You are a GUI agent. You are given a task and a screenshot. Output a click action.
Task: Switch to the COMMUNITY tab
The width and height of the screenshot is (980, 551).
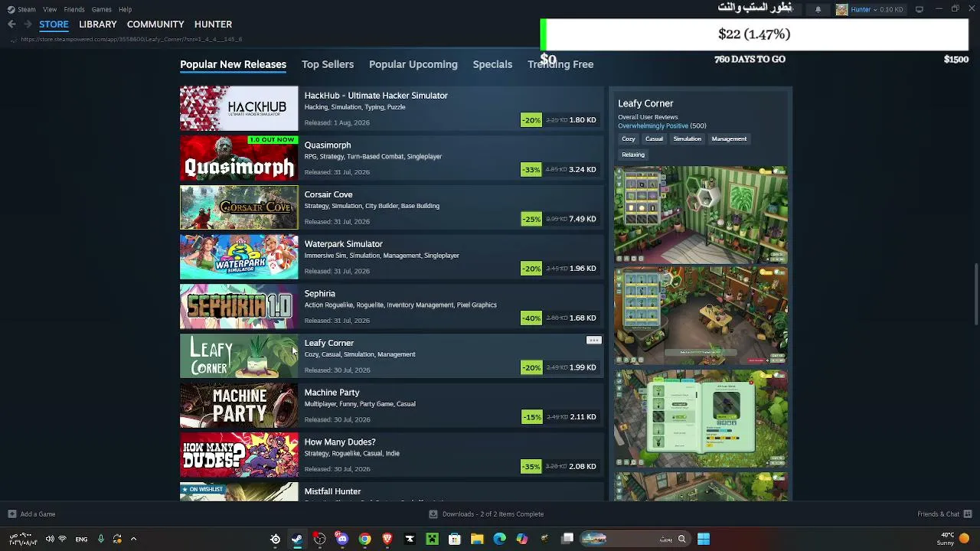(x=155, y=24)
